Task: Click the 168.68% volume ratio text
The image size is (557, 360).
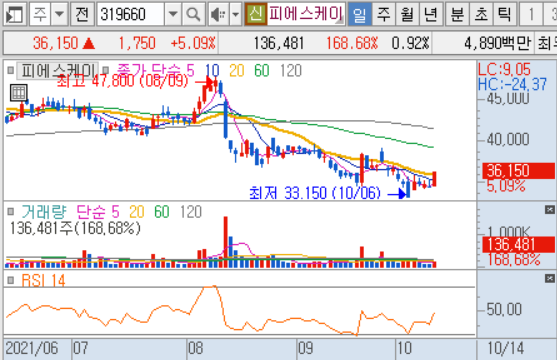Action: click(x=352, y=43)
